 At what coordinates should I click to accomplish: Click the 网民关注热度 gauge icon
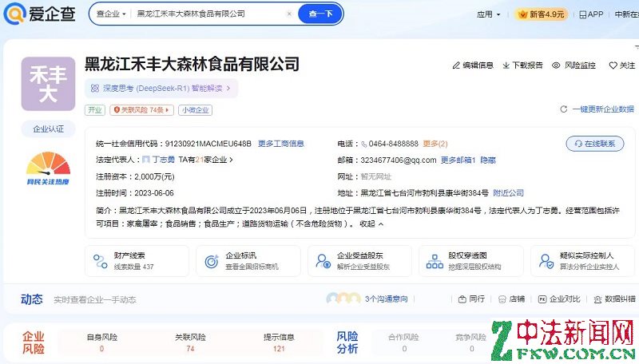pos(48,168)
